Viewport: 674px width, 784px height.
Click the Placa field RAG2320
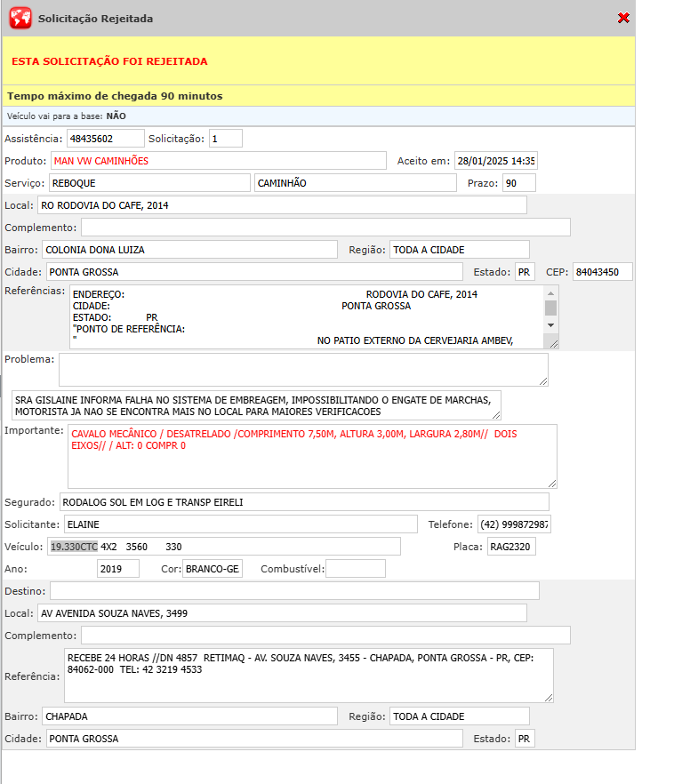tap(511, 547)
